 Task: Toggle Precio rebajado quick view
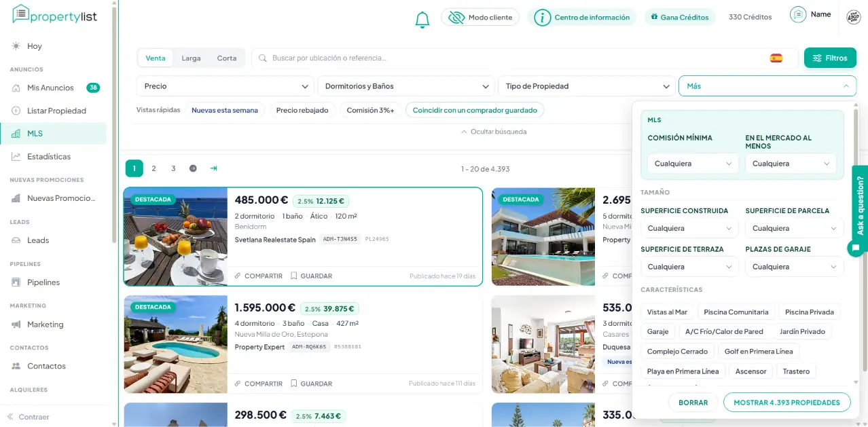pyautogui.click(x=302, y=110)
